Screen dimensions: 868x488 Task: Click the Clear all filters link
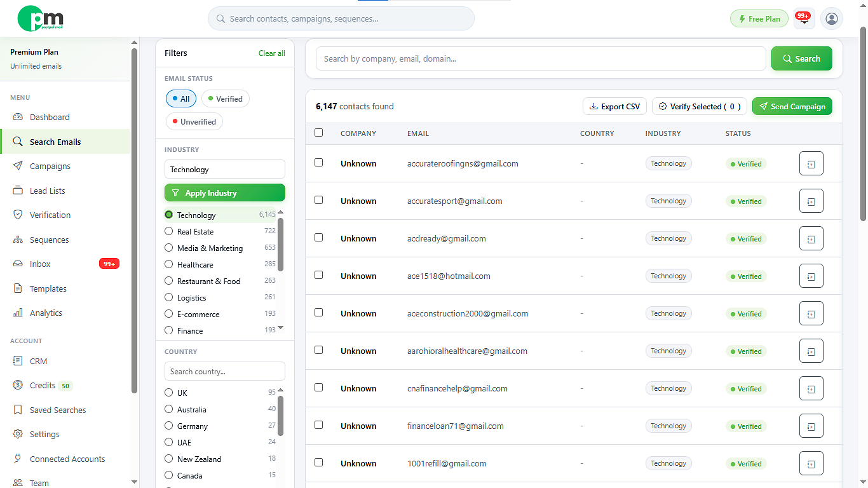click(272, 53)
